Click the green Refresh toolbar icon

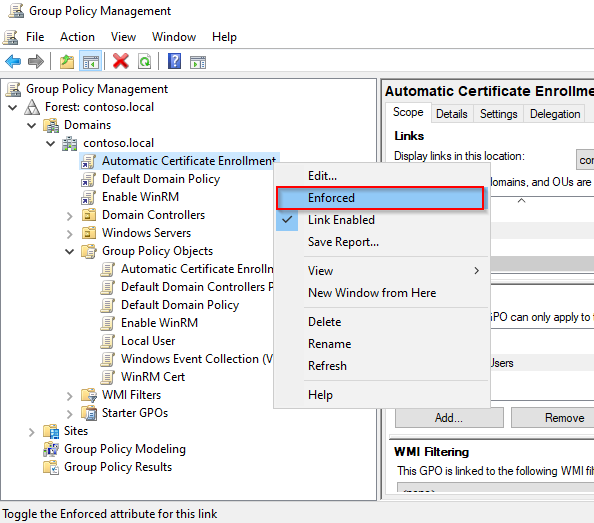tap(144, 61)
